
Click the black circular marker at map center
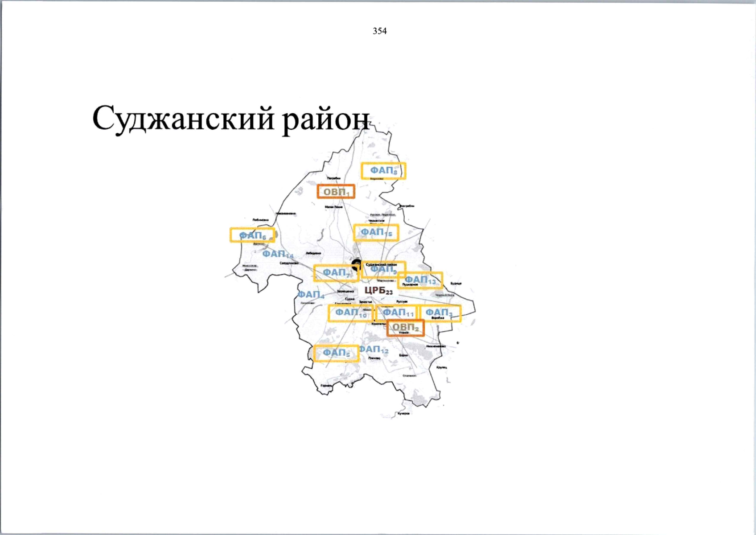(356, 265)
